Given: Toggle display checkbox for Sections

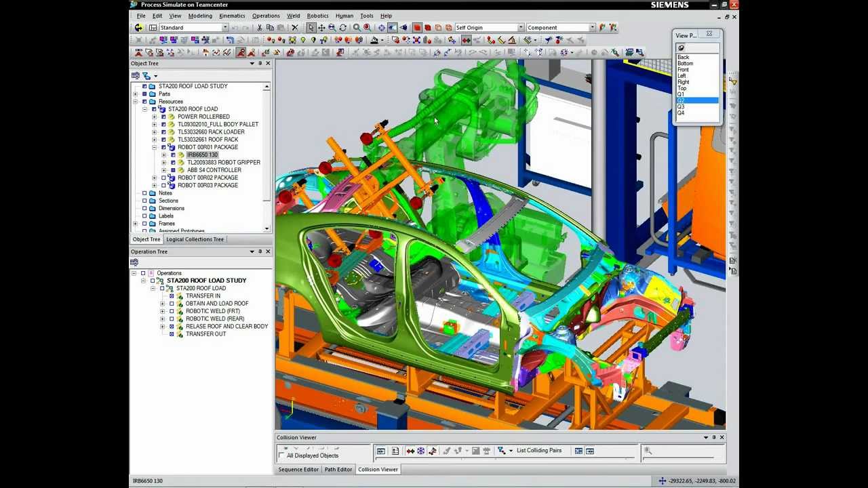Looking at the screenshot, I should [x=144, y=201].
